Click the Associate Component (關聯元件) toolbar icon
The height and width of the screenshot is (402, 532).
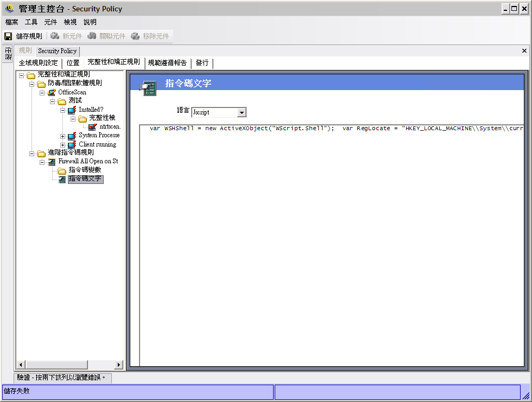tap(92, 36)
